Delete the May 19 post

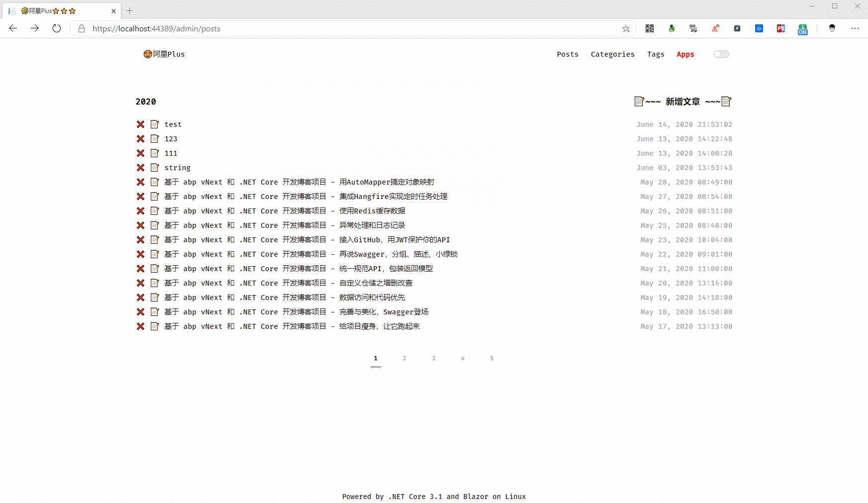click(141, 298)
